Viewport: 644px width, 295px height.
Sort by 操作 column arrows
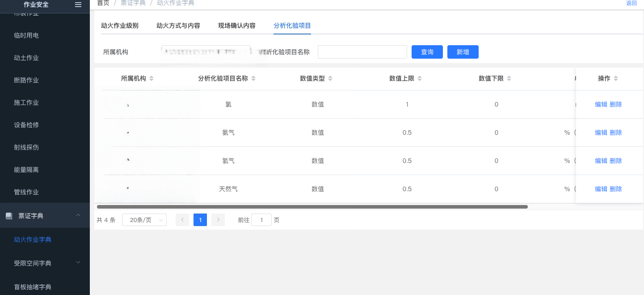616,79
